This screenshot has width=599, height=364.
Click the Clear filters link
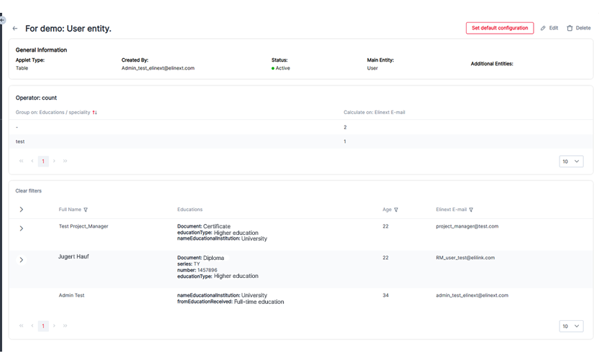[29, 191]
